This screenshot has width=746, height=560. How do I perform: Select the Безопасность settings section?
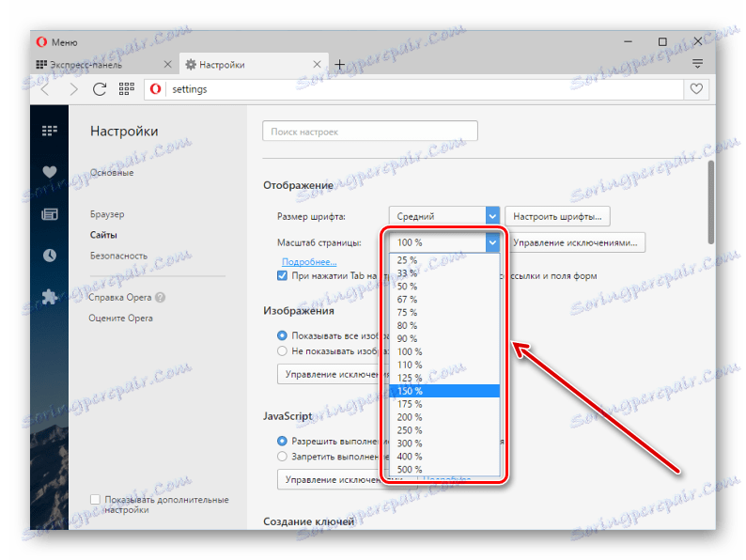[118, 256]
